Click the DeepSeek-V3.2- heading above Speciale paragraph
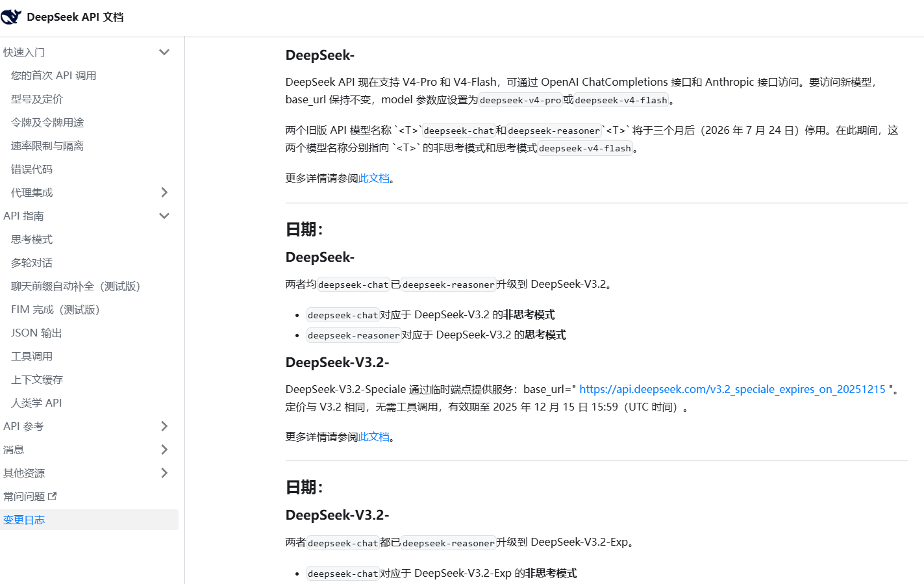The image size is (924, 584). pyautogui.click(x=337, y=362)
